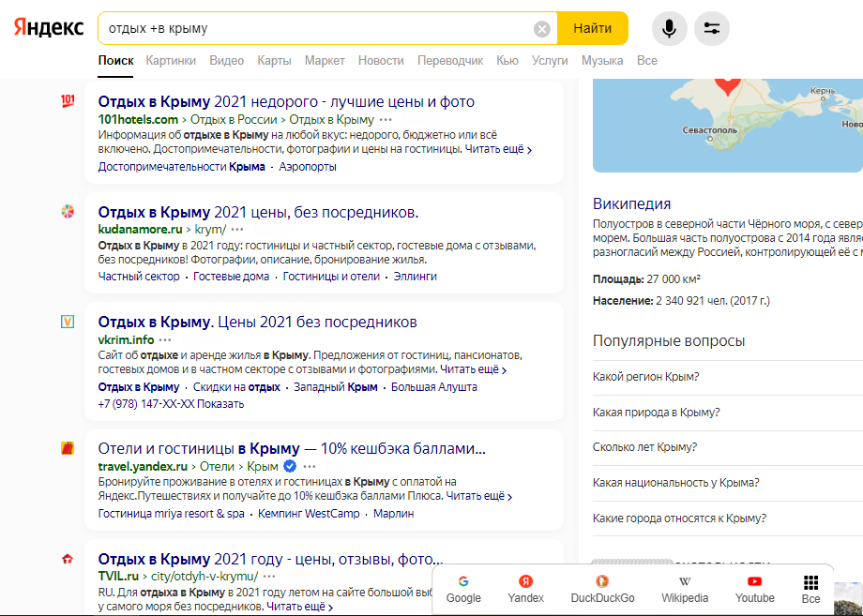Image resolution: width=863 pixels, height=616 pixels.
Task: Open 'Достопримечательности Крыма' sitelink
Action: pos(182,167)
